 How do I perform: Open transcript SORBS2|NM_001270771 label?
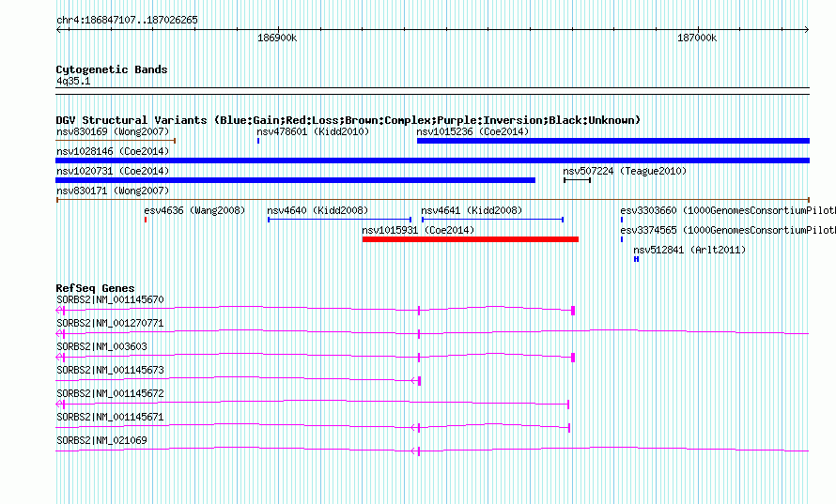coord(110,323)
